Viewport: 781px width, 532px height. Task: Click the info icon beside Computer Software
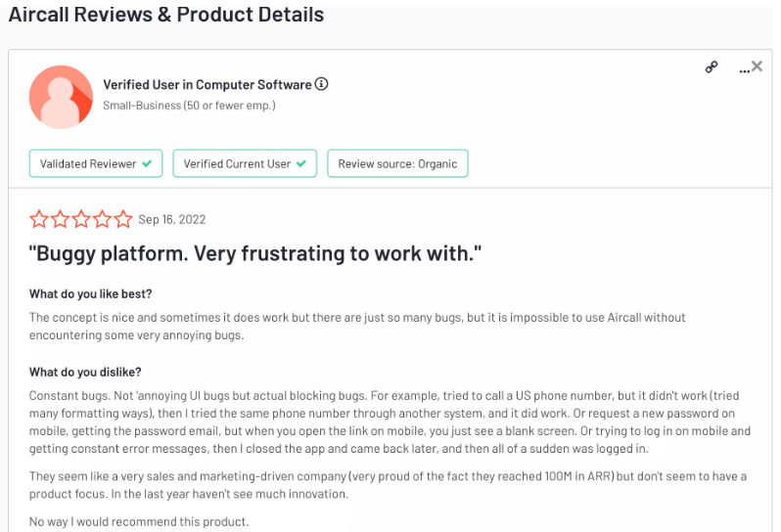[x=322, y=84]
